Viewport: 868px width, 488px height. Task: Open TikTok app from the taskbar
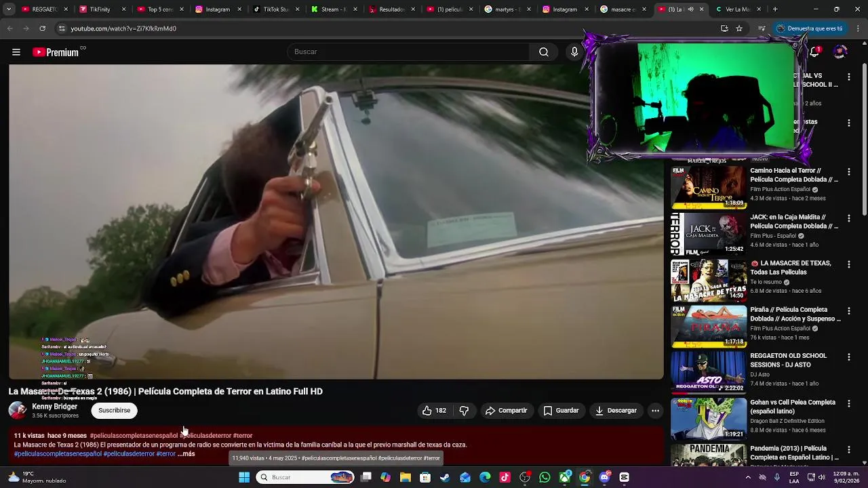pyautogui.click(x=505, y=477)
